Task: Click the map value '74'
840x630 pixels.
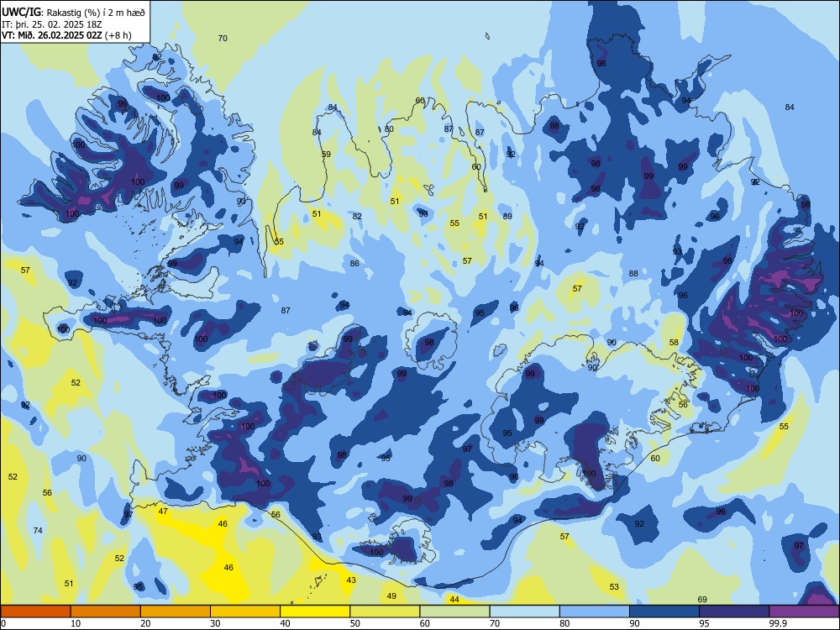Action: coord(38,530)
